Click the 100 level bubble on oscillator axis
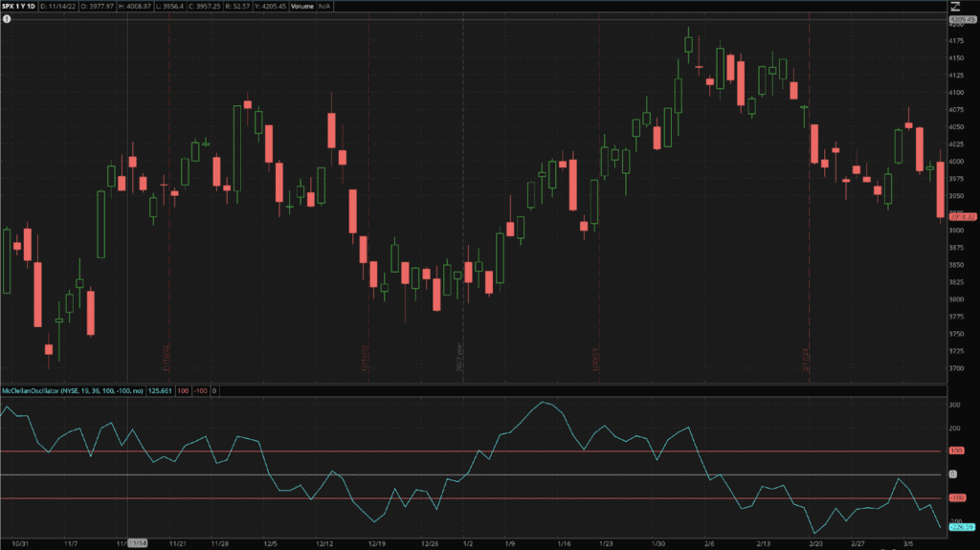 click(957, 451)
